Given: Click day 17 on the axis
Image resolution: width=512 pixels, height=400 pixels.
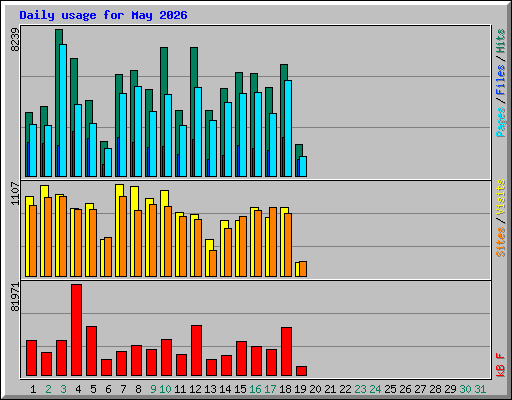Looking at the screenshot, I should pyautogui.click(x=270, y=389).
